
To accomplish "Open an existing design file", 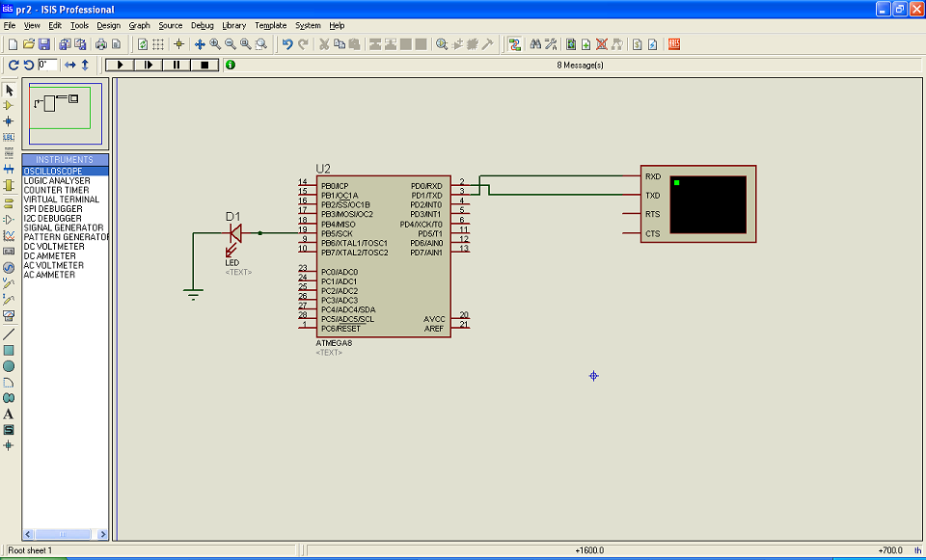I will coord(28,44).
